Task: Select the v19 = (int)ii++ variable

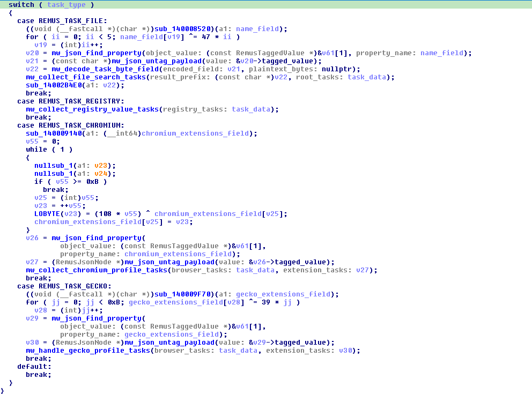Action: (x=41, y=45)
